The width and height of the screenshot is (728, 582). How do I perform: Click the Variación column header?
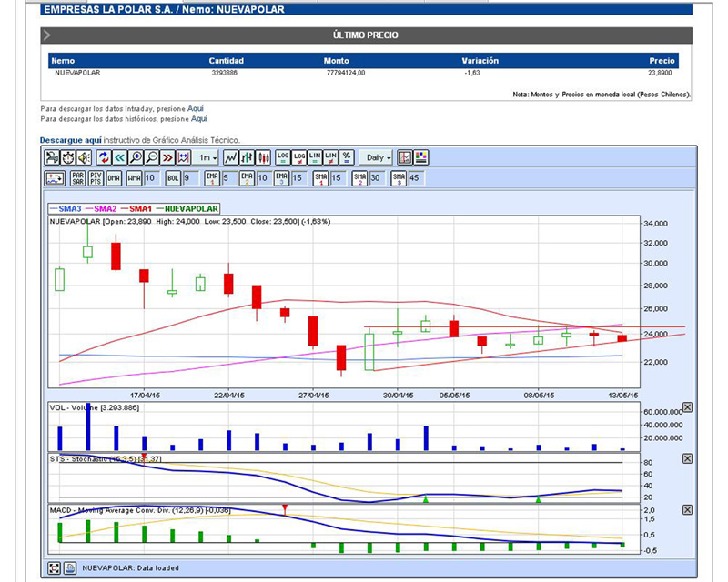tap(480, 61)
